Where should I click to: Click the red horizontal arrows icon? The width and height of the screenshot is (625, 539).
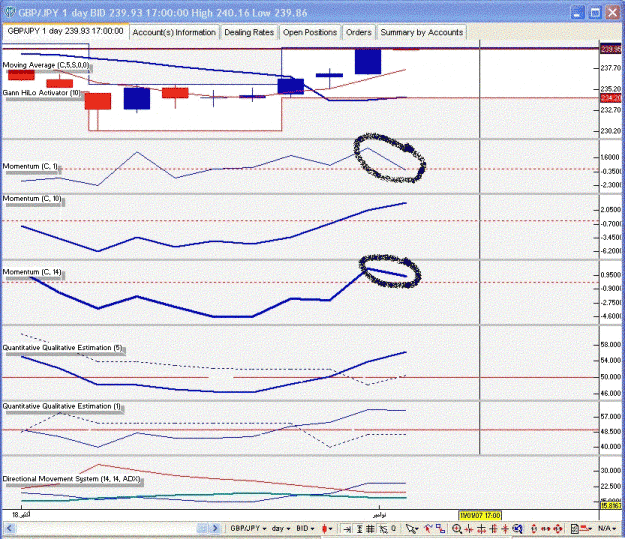[546, 529]
